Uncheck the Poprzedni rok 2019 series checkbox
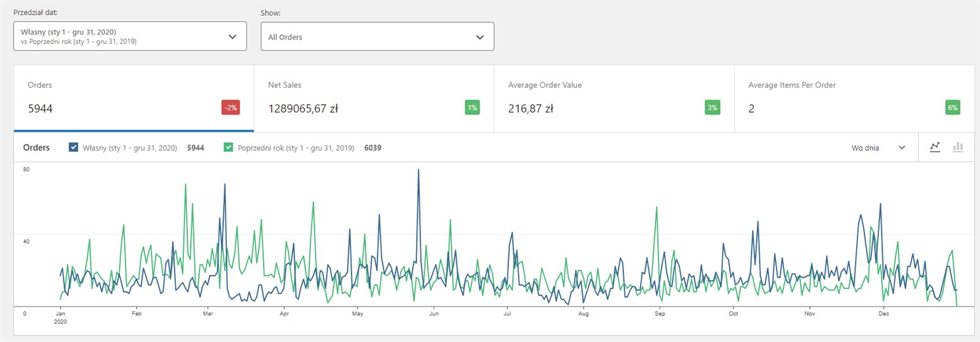The image size is (980, 342). pos(228,147)
